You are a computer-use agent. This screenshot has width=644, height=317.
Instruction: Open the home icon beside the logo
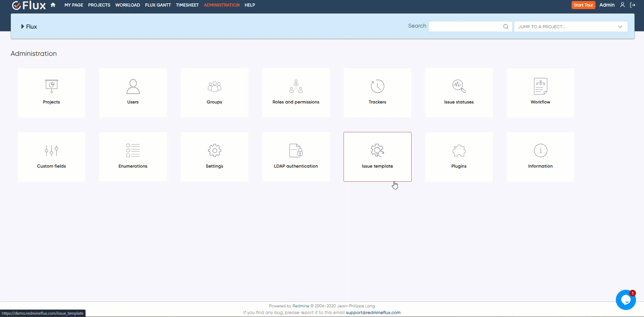click(53, 5)
